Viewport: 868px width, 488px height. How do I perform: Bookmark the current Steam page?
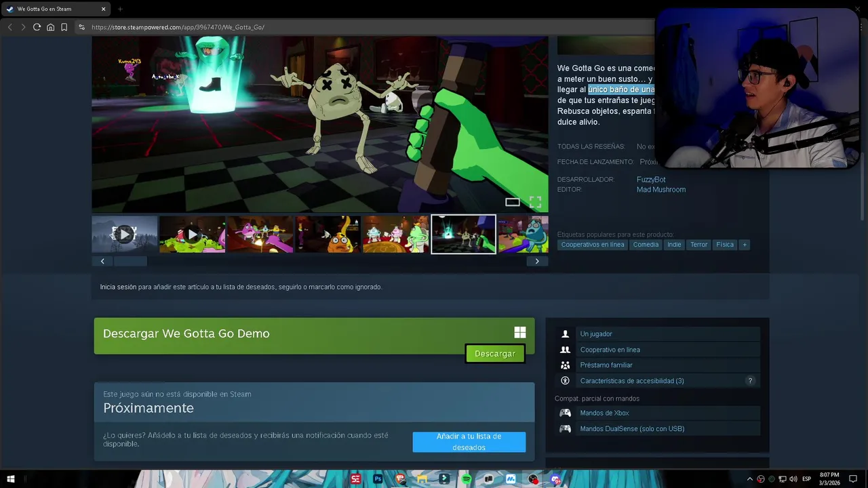point(64,27)
